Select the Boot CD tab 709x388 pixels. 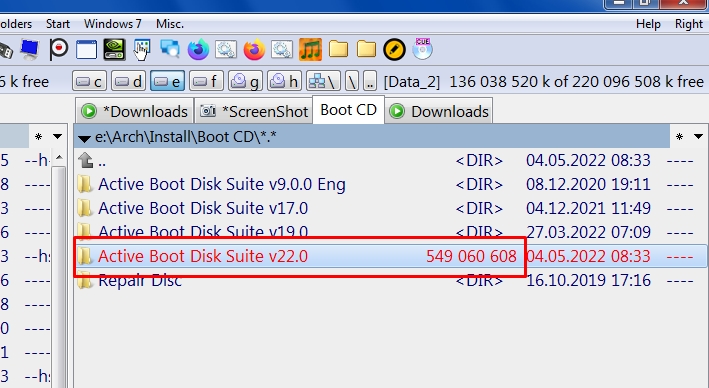coord(348,110)
